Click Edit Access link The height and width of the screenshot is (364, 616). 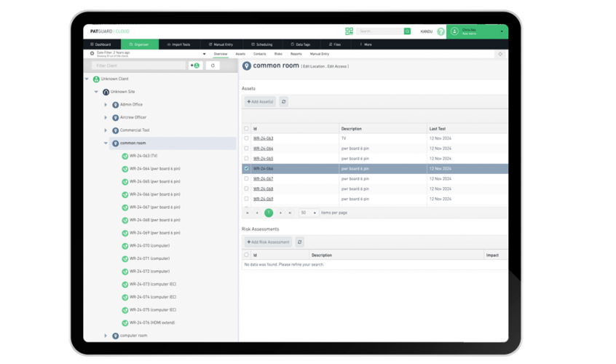click(x=336, y=66)
